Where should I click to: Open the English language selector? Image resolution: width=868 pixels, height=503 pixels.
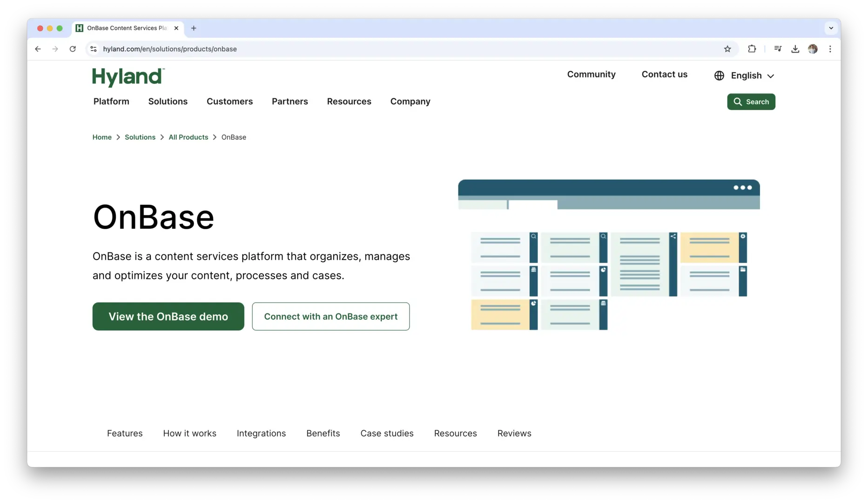point(745,75)
